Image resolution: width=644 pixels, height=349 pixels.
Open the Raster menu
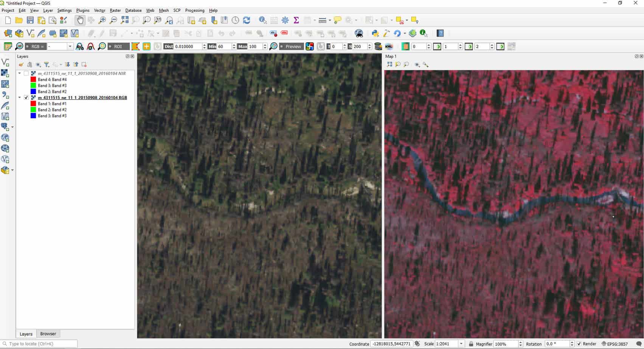(x=115, y=10)
